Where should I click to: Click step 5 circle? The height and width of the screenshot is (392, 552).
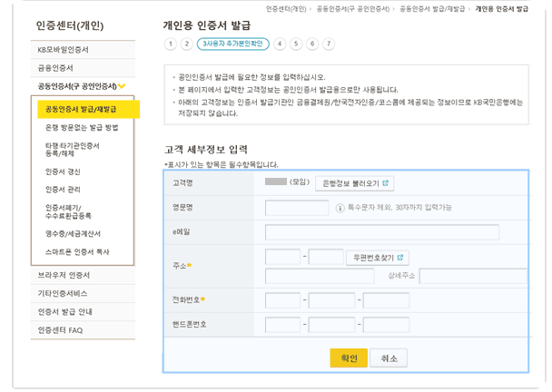click(296, 44)
